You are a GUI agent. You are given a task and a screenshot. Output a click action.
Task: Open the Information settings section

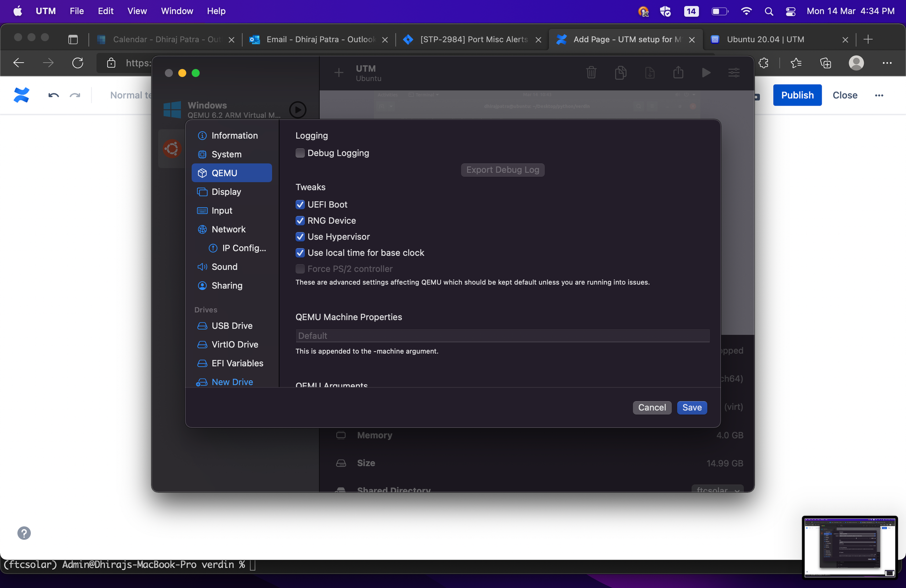pos(232,135)
